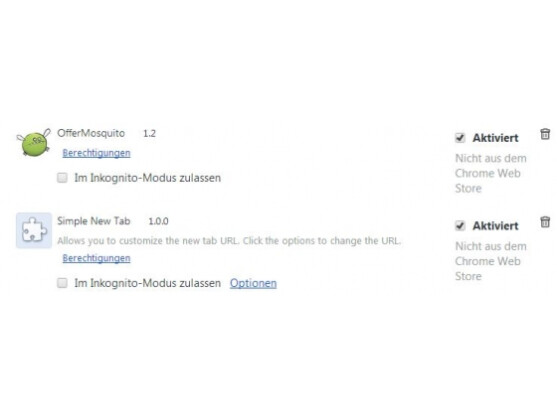This screenshot has height=418, width=557.
Task: Click OfferMosquito version number 1.2
Action: pos(149,134)
